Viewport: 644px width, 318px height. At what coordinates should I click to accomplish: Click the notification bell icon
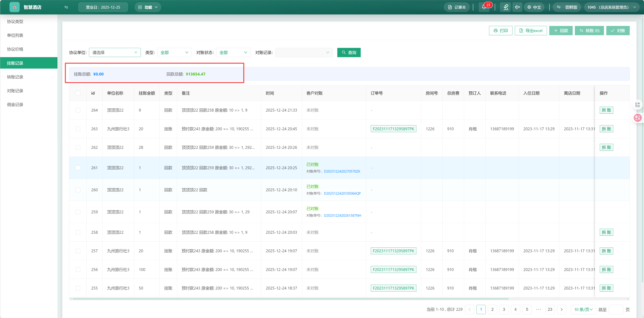(x=484, y=7)
